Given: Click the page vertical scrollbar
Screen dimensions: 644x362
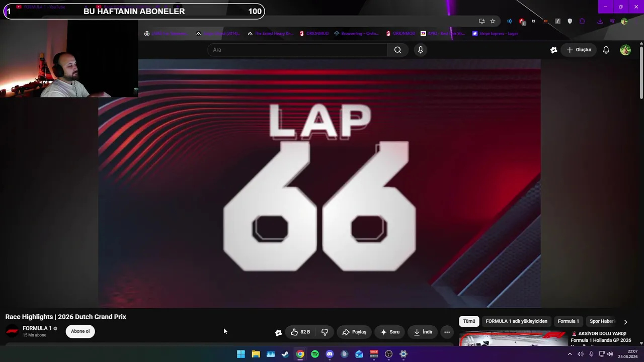Looking at the screenshot, I should coord(641,73).
